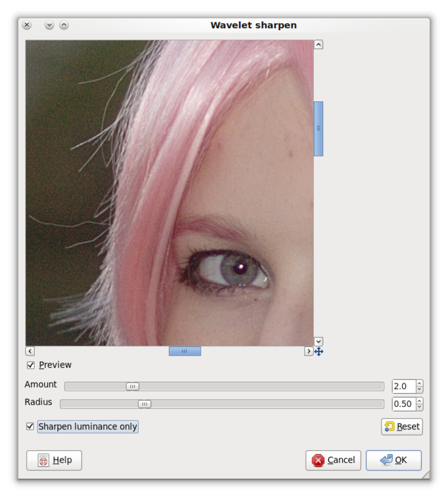Viewport: 448px width, 497px height.
Task: Confirm sharpening with OK button
Action: 394,460
